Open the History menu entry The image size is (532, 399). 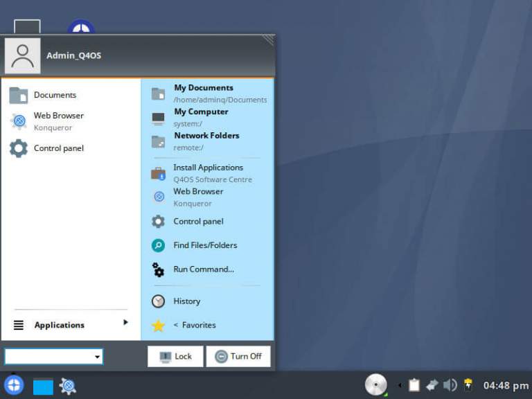point(207,301)
